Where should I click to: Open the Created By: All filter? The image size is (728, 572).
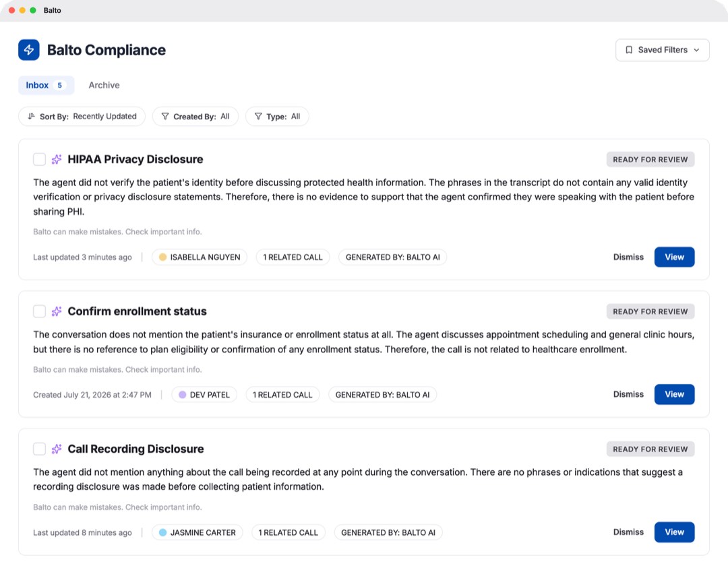click(x=195, y=116)
